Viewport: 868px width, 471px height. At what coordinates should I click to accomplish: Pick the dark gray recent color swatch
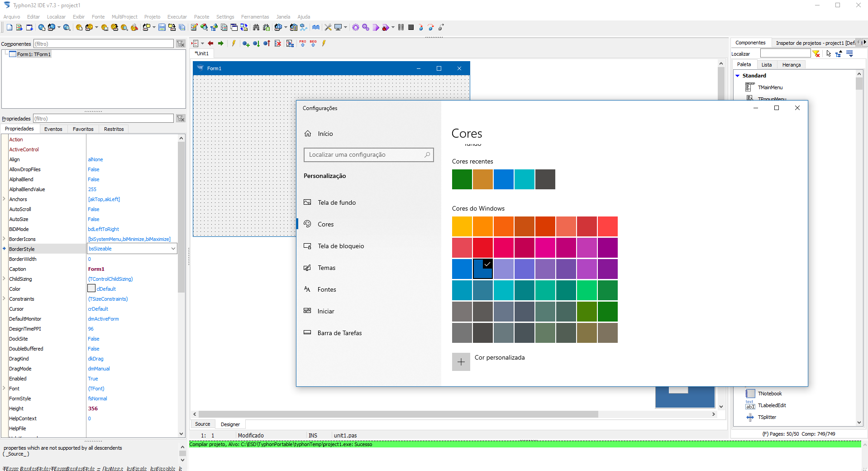[545, 179]
